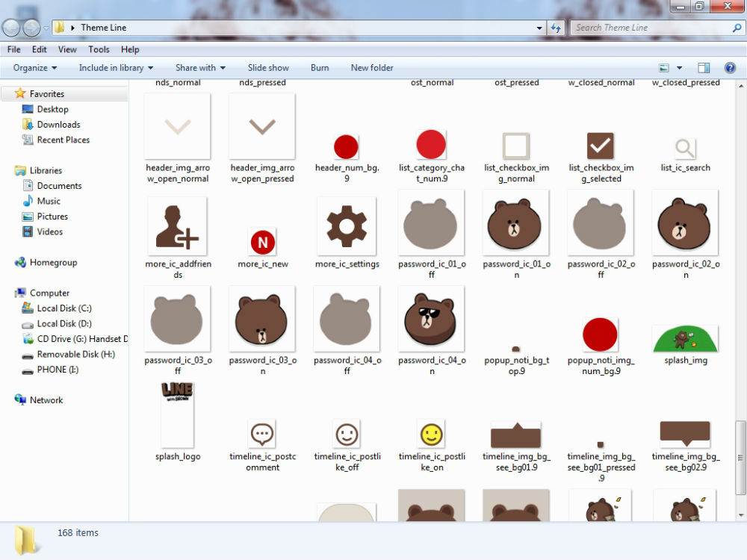Click the scrollbar down arrow
Screen dimensions: 747x560
(x=740, y=514)
